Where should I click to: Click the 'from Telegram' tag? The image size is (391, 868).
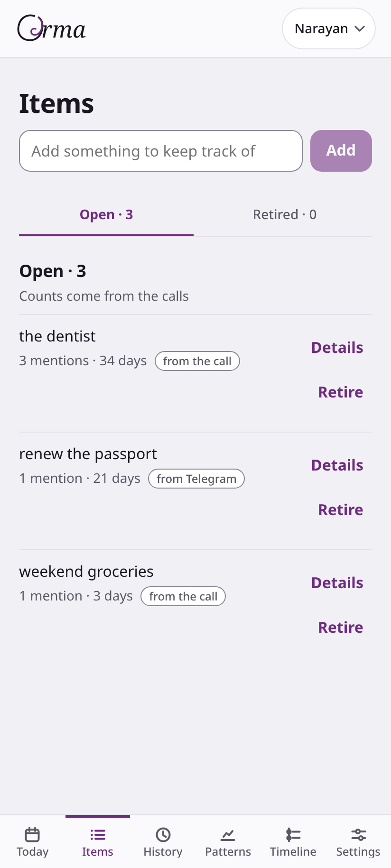196,479
